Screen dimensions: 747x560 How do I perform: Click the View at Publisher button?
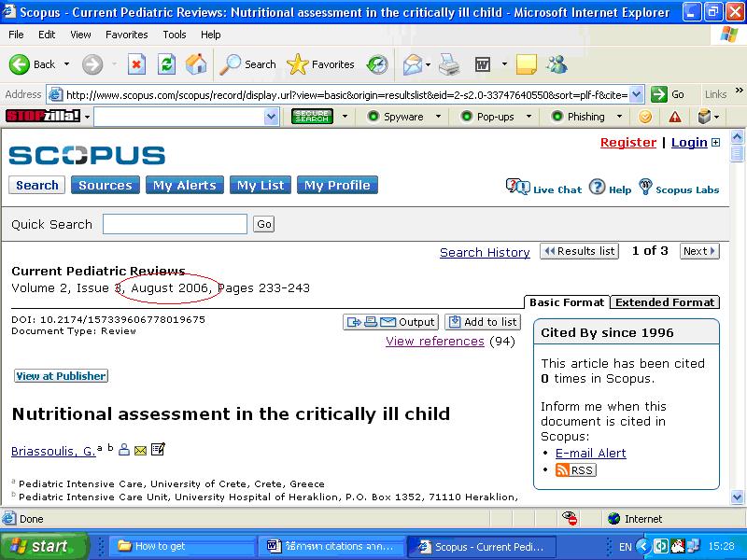point(61,376)
